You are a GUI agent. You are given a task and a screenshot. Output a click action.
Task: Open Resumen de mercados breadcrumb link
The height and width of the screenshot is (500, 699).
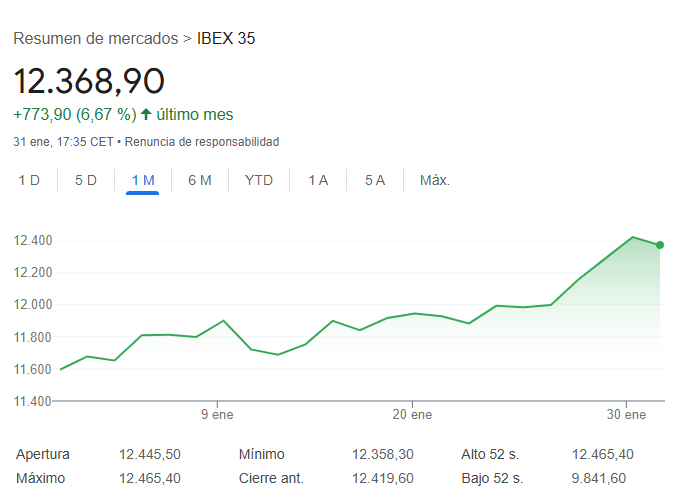(x=95, y=38)
